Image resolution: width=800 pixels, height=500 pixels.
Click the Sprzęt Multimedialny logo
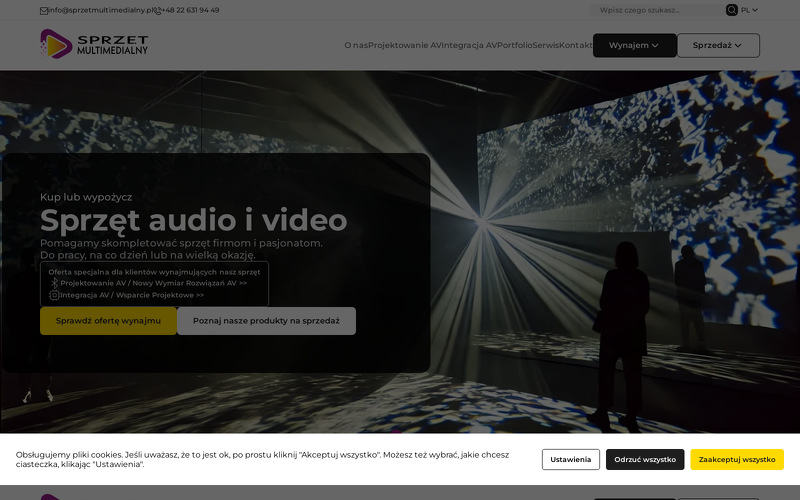[x=94, y=44]
